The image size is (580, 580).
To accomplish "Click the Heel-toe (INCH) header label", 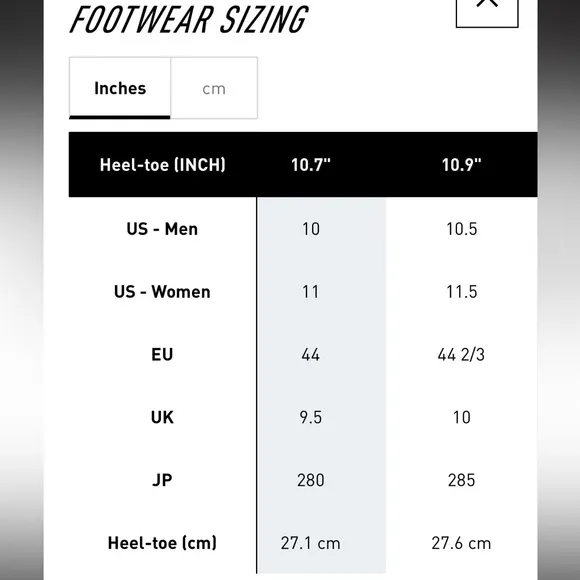I will pos(162,165).
